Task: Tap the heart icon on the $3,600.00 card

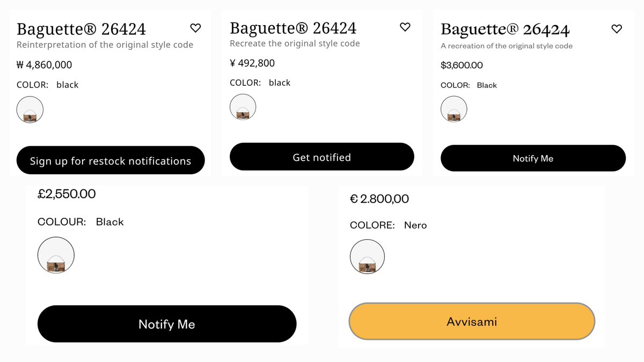Action: point(617,29)
